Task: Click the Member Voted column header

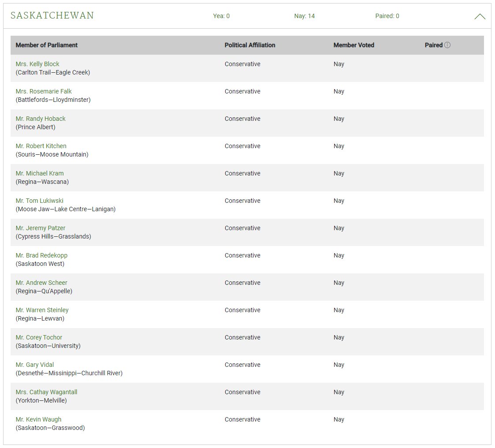Action: [354, 45]
